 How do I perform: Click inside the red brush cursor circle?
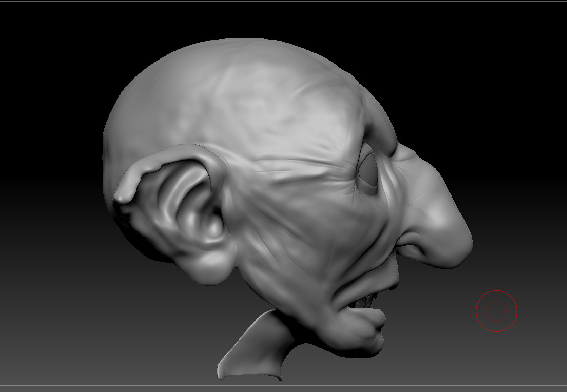(496, 311)
